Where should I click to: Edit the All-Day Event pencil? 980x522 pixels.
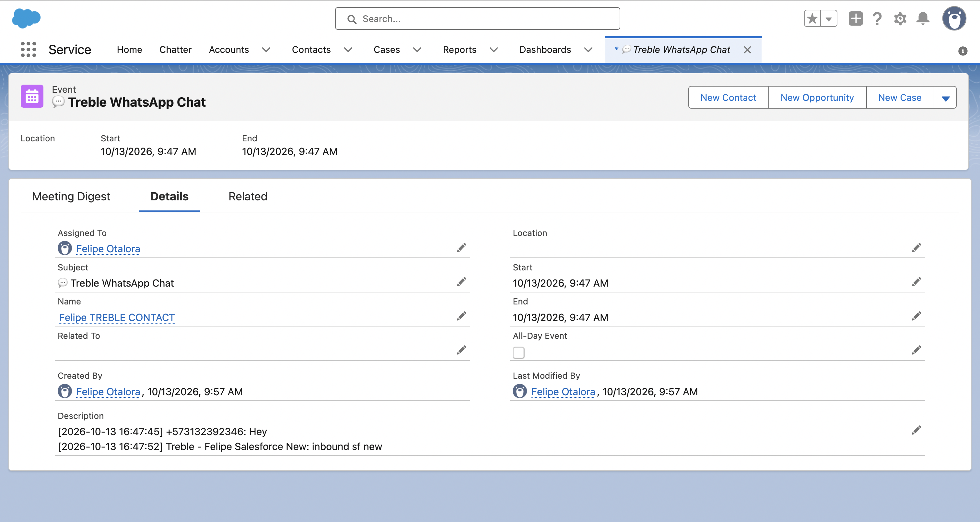tap(916, 350)
